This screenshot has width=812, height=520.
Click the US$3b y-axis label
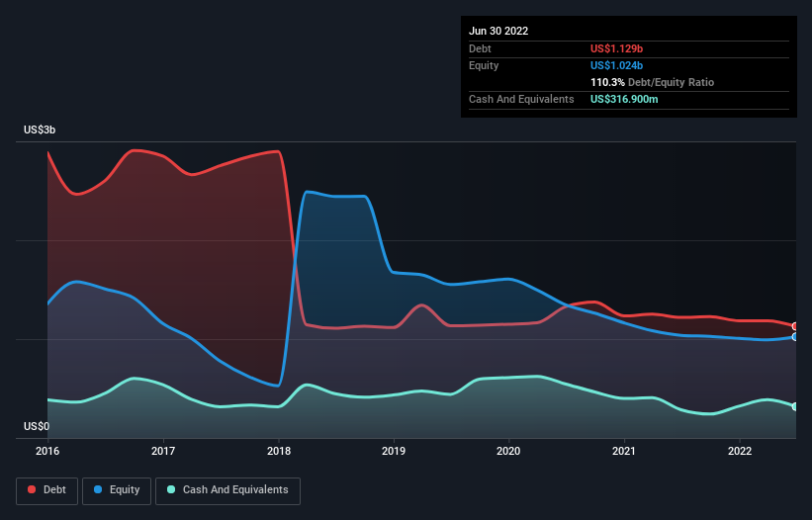(x=40, y=130)
